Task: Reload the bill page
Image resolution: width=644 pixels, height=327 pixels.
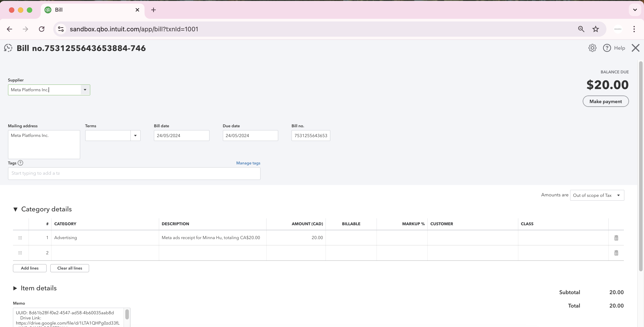Action: [x=42, y=29]
